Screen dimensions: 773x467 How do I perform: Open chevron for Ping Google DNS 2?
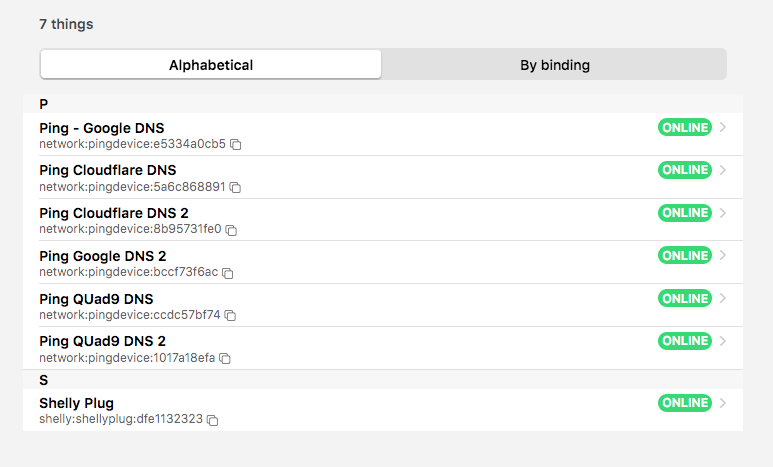[x=723, y=255]
